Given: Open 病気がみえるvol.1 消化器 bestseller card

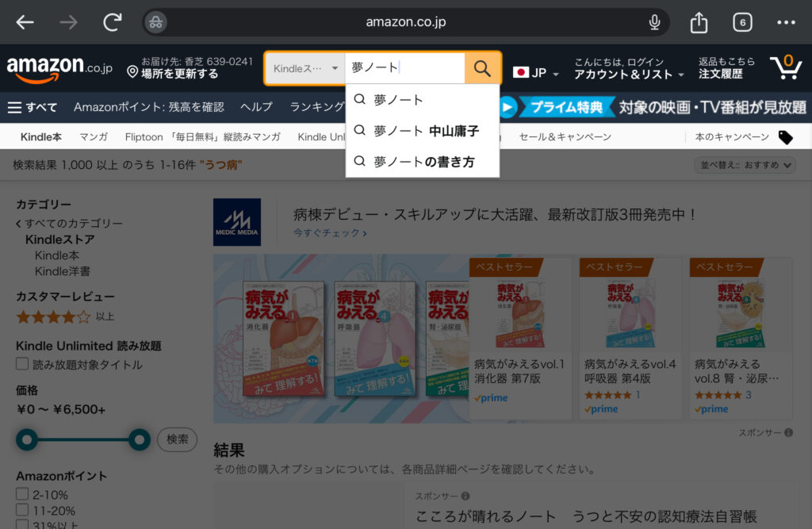Looking at the screenshot, I should coord(520,339).
